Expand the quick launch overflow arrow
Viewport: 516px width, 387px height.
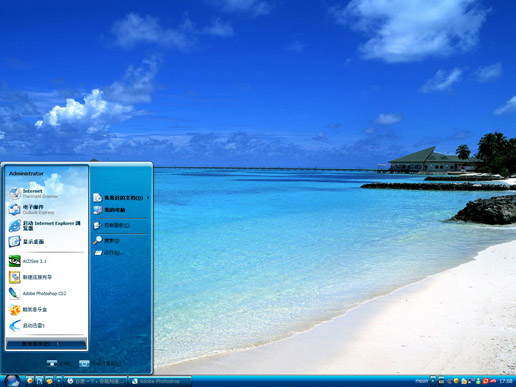59,381
